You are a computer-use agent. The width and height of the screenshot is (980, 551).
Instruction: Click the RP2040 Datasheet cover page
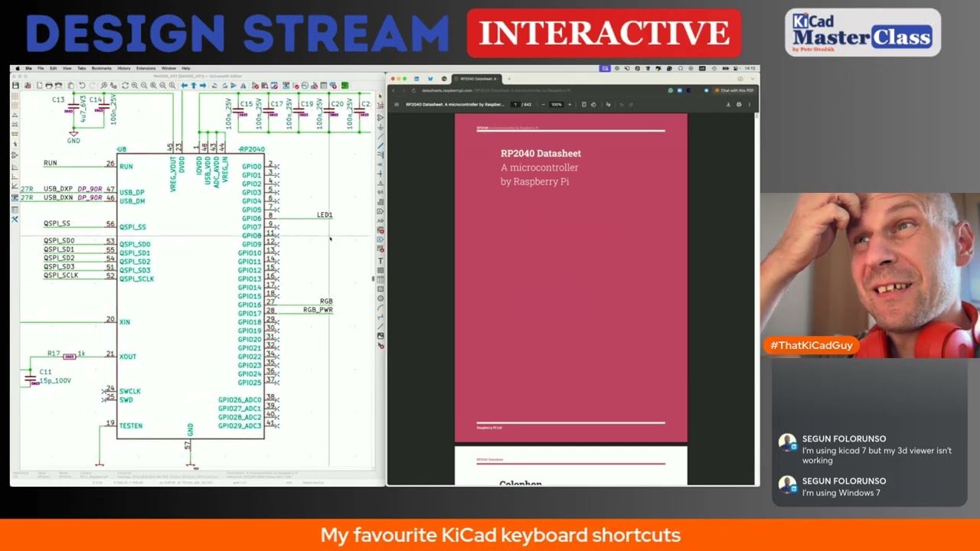point(571,279)
